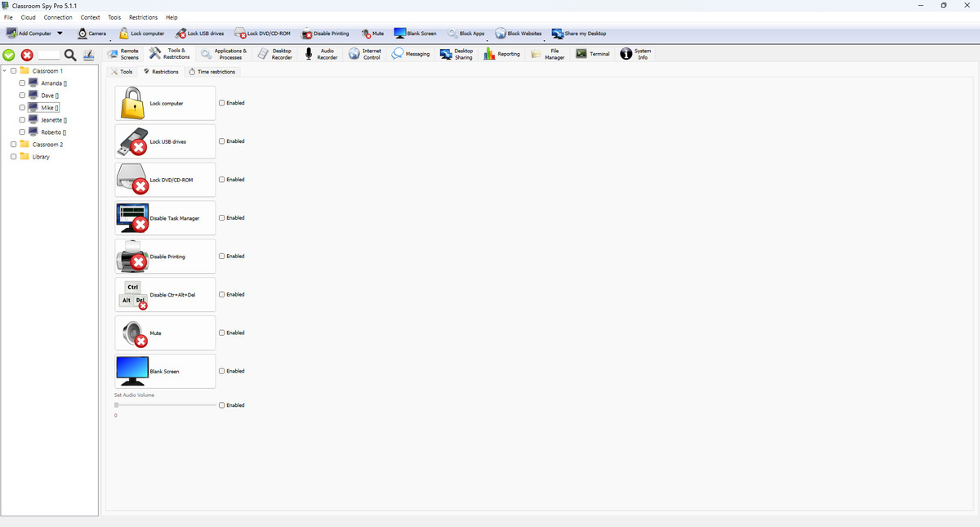Open the Remote Screens view
Screen dimensions: 980x527
[123, 53]
